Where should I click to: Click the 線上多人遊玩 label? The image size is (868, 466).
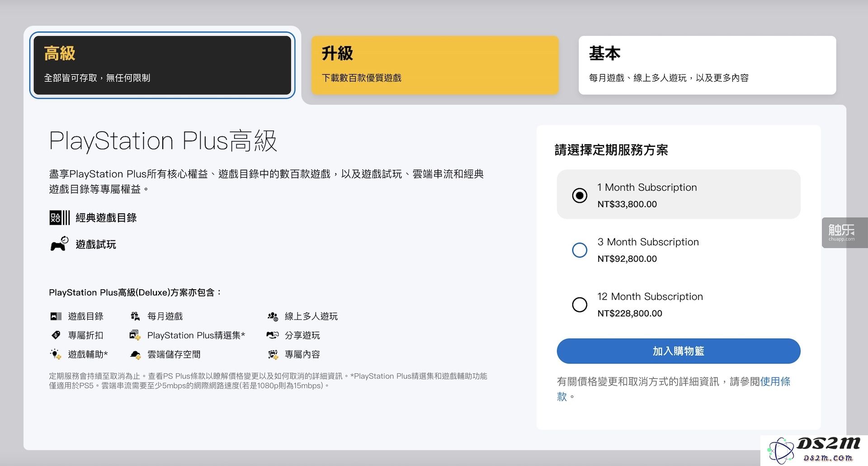pyautogui.click(x=311, y=316)
